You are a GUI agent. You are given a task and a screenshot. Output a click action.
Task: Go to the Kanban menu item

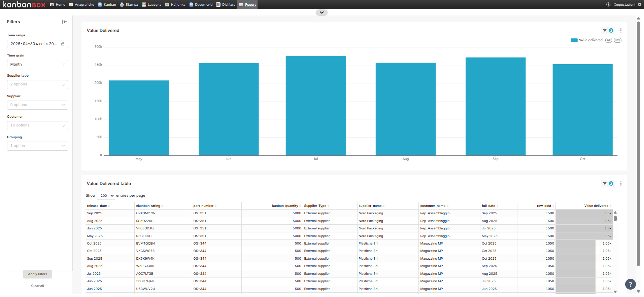click(107, 5)
